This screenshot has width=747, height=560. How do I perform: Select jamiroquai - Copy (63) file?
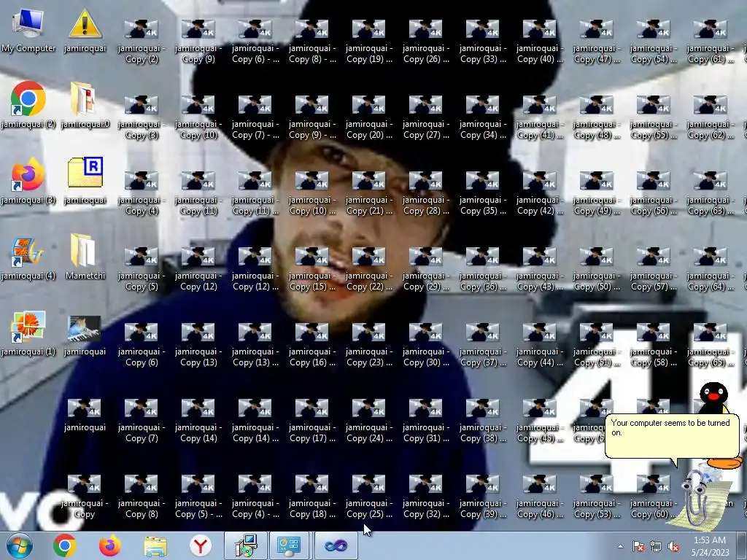[710, 192]
